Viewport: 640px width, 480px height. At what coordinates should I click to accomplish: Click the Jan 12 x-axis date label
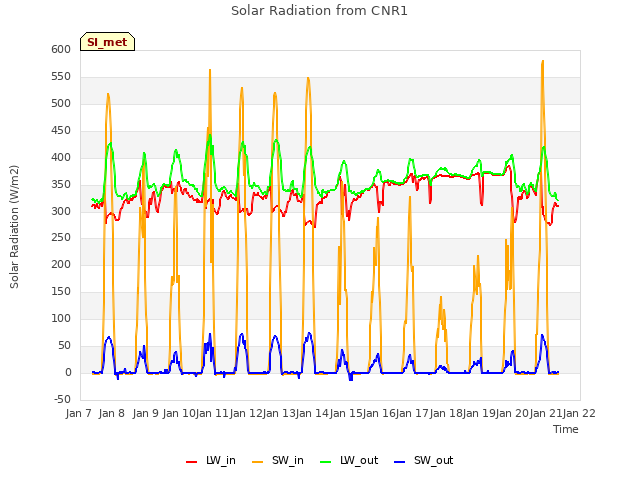click(245, 413)
